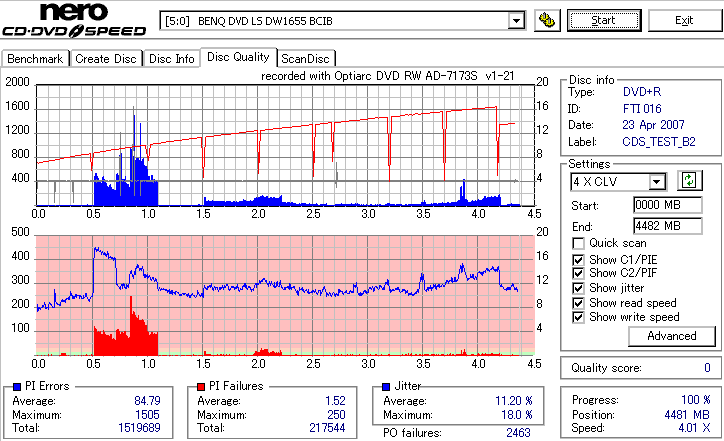Open the BENQ DVD LS DW1655 drive combo box

pos(342,21)
